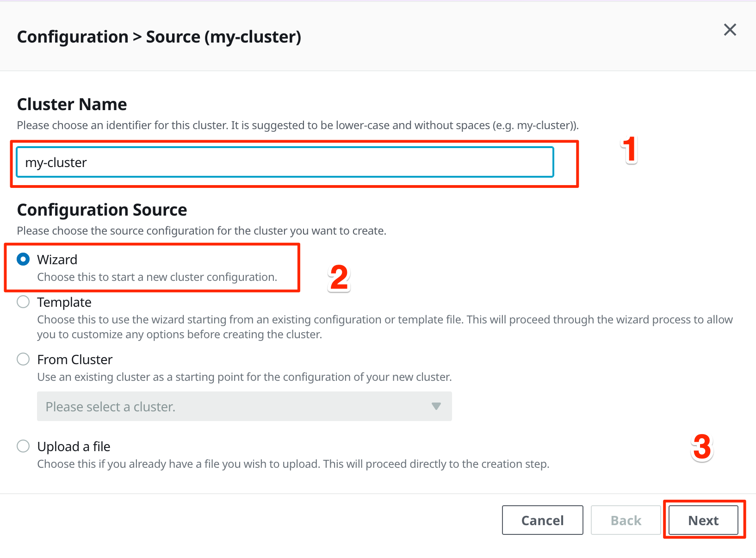Screen dimensions: 756x558
Task: Select the Wizard radio button circle
Action: pos(23,259)
